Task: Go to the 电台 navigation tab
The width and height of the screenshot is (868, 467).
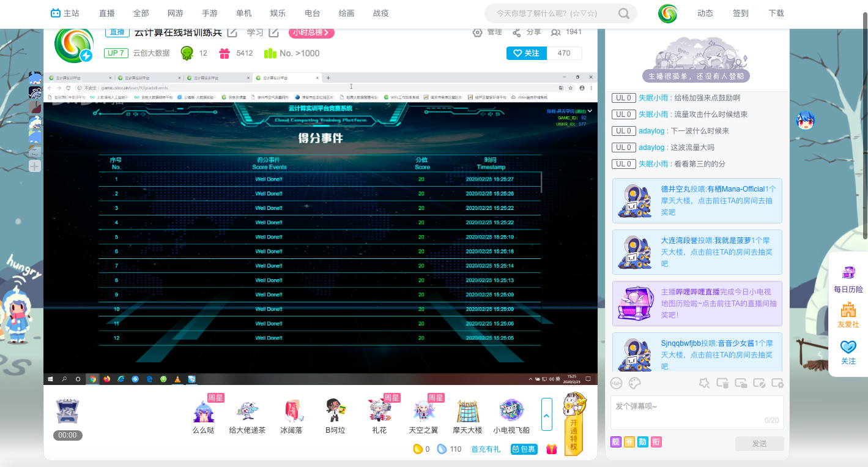Action: coord(312,13)
